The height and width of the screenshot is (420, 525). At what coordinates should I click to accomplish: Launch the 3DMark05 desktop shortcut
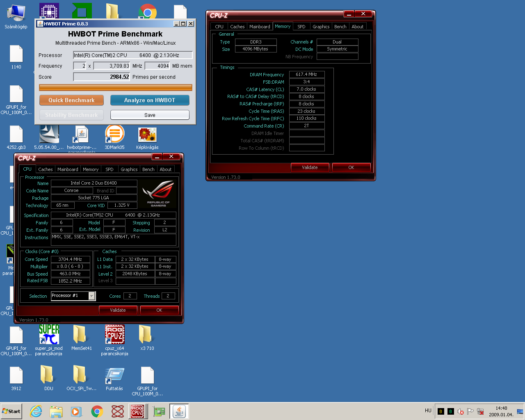point(114,137)
